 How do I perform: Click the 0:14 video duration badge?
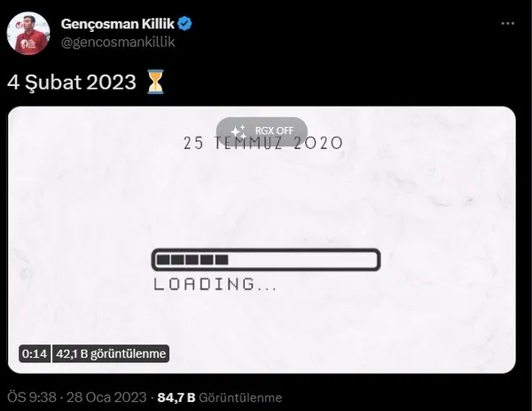(x=35, y=354)
